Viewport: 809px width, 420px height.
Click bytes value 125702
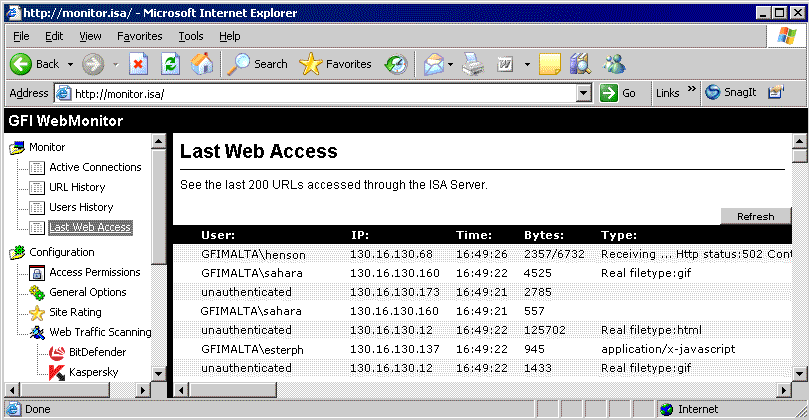(544, 330)
